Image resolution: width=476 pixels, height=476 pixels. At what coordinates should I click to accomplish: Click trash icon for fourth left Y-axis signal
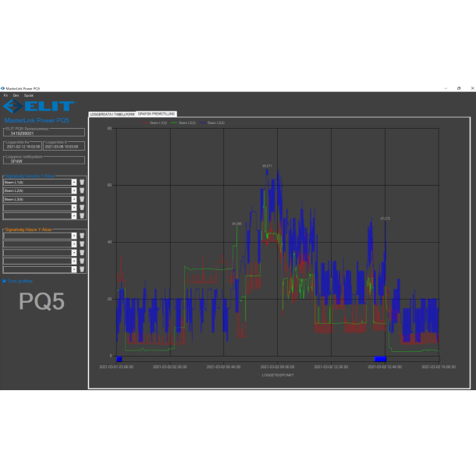[82, 208]
